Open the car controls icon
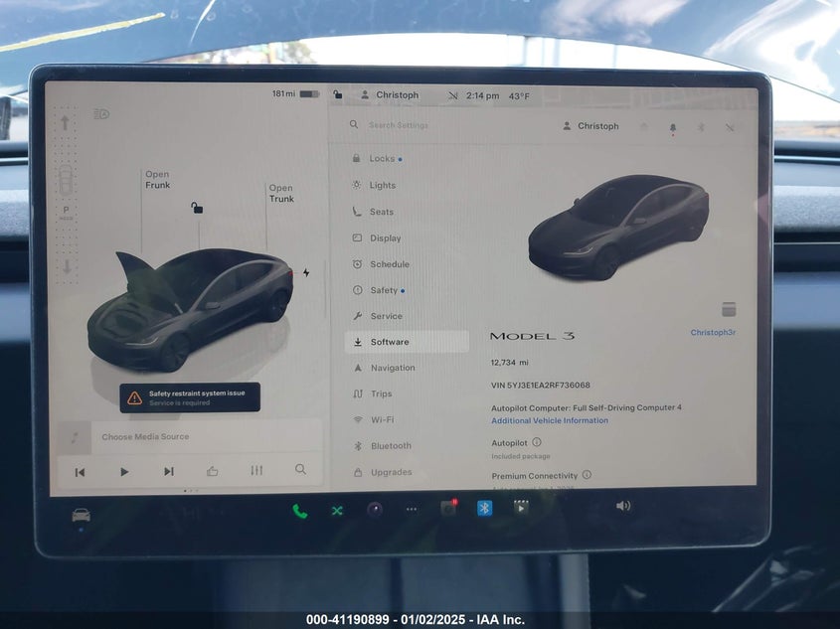840x629 pixels. (82, 515)
